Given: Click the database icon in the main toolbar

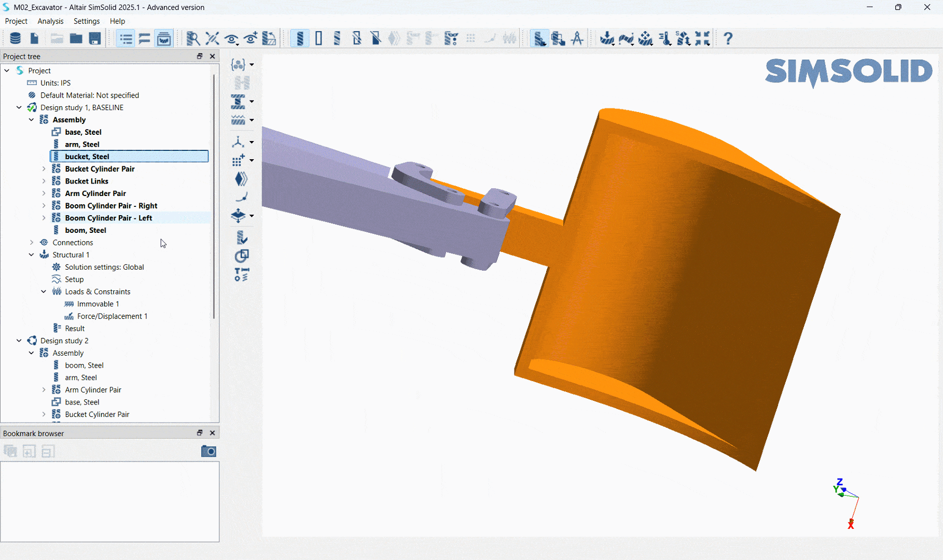Looking at the screenshot, I should click(x=16, y=38).
